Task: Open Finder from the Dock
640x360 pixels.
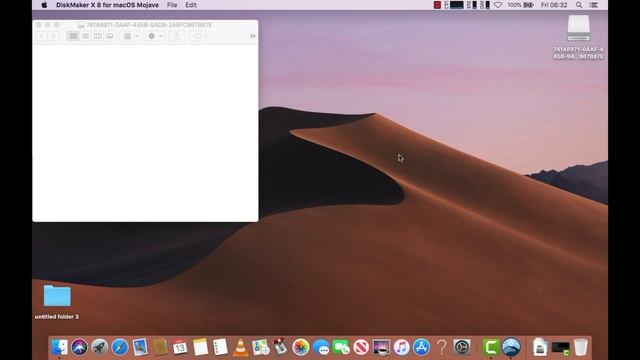Action: point(60,347)
